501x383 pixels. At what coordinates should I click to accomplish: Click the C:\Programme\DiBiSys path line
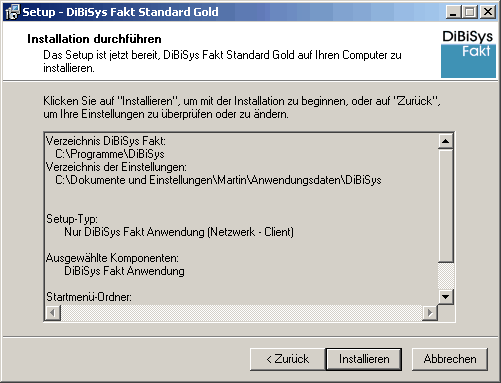(x=110, y=154)
